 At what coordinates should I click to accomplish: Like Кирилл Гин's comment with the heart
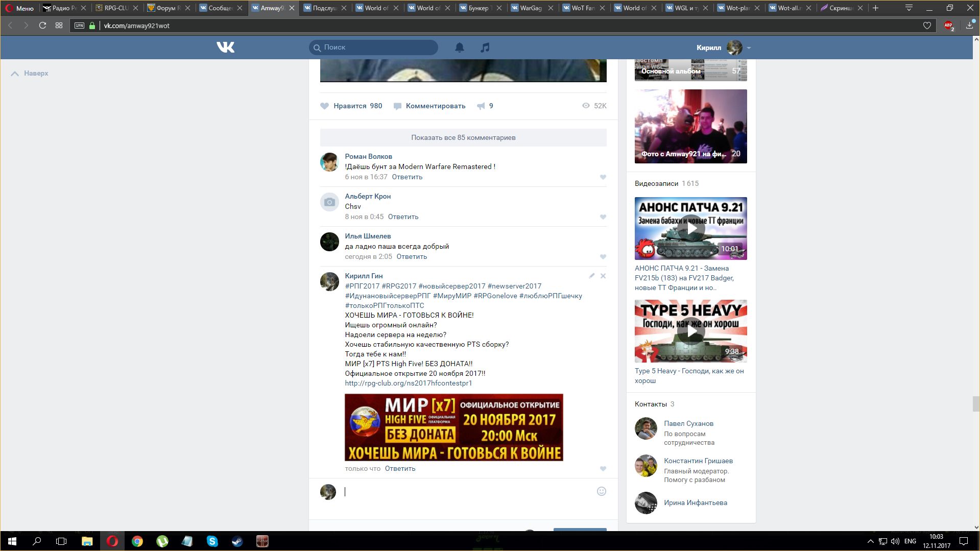[603, 469]
